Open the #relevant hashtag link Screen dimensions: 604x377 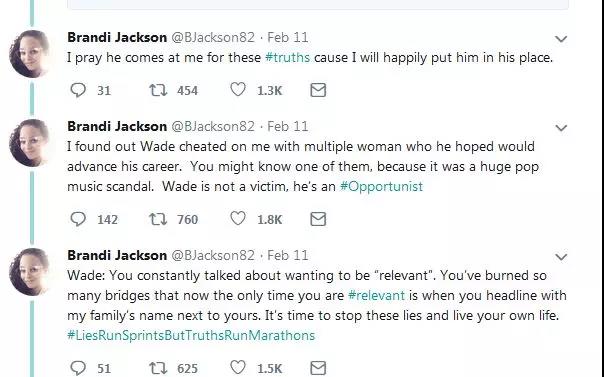coord(376,295)
